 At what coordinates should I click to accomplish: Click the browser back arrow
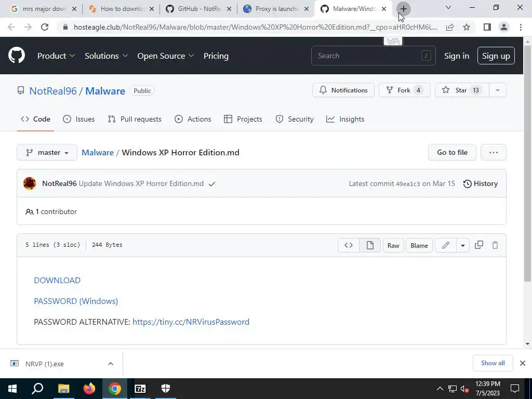coord(11,27)
